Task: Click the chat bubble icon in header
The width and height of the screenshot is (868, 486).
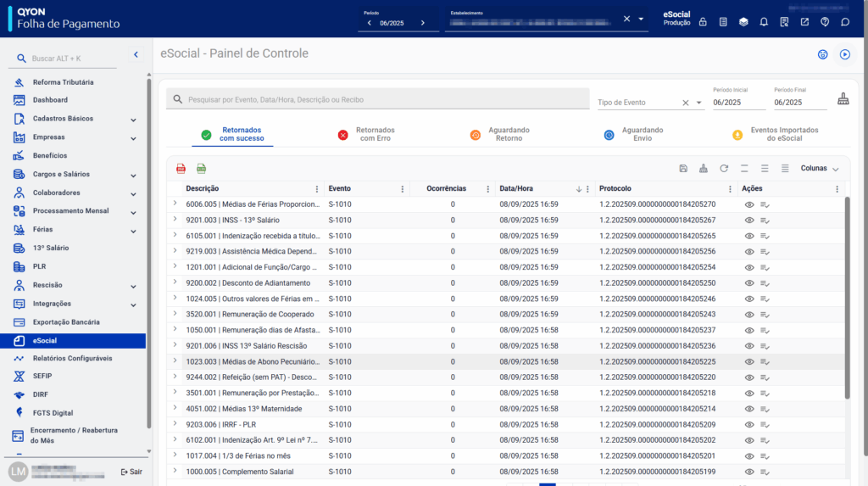Action: click(845, 22)
